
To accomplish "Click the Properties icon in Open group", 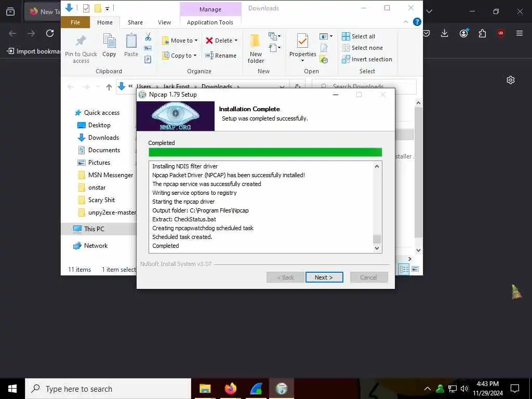I will click(302, 42).
